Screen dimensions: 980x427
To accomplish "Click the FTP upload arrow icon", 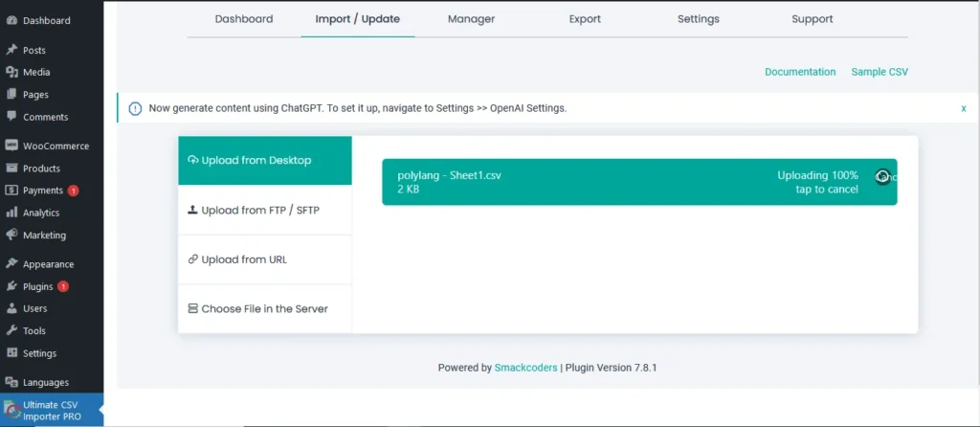I will pyautogui.click(x=193, y=210).
